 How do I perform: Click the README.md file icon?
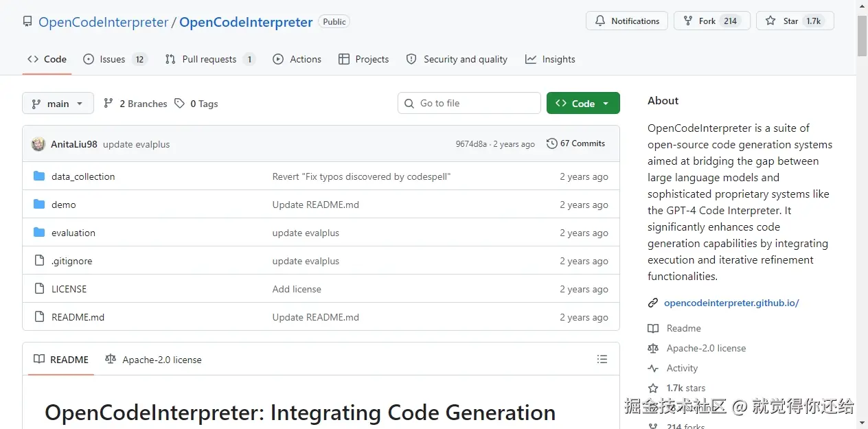pos(39,317)
